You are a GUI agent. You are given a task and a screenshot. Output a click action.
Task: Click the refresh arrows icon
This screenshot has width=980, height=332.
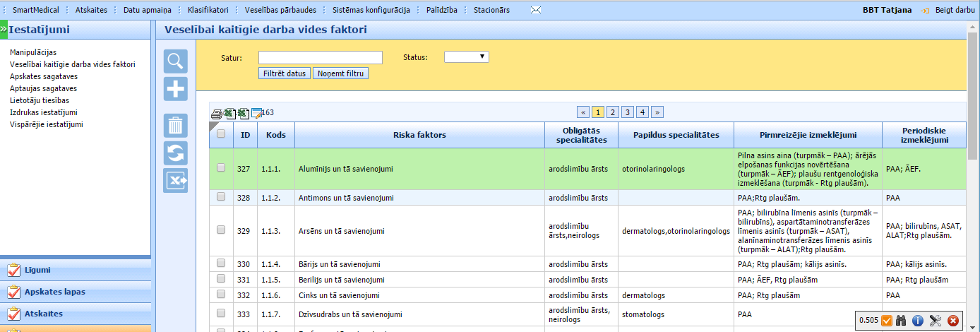175,153
